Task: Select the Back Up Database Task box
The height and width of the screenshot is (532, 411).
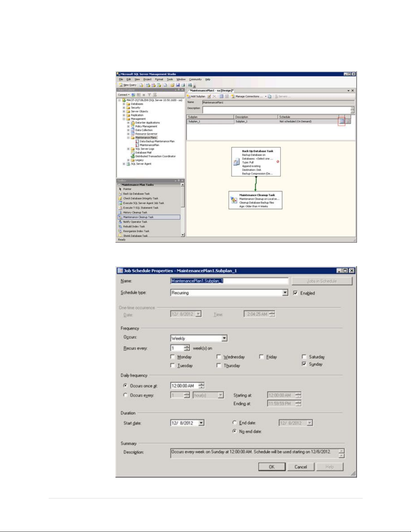Action: 256,162
